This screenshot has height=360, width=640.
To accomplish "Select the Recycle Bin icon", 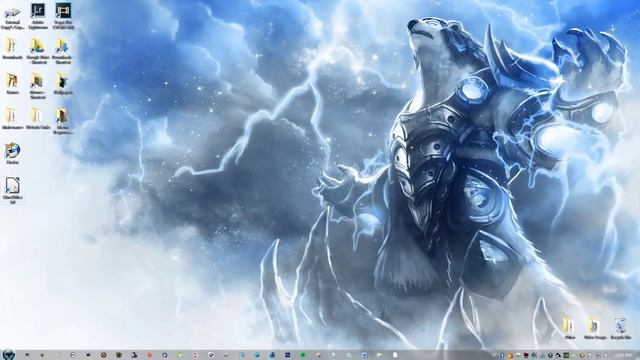I will [x=620, y=329].
